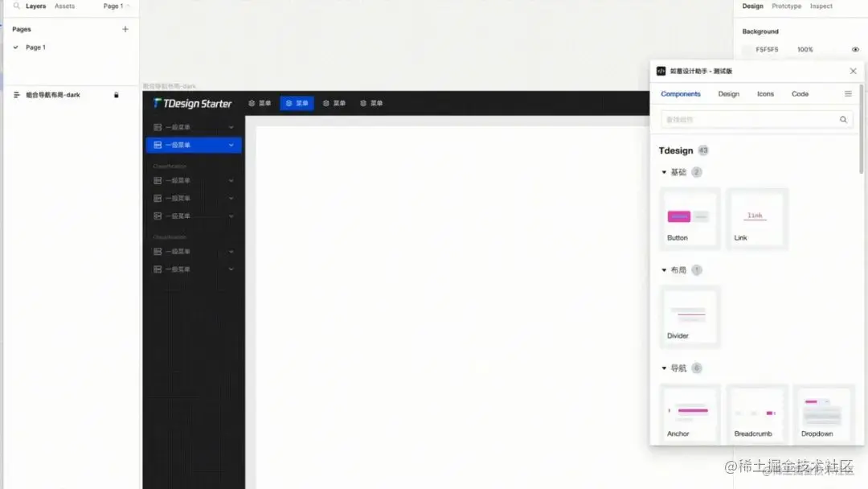Viewport: 868px width, 489px height.
Task: Click the TDesign Starter logo
Action: coord(193,104)
